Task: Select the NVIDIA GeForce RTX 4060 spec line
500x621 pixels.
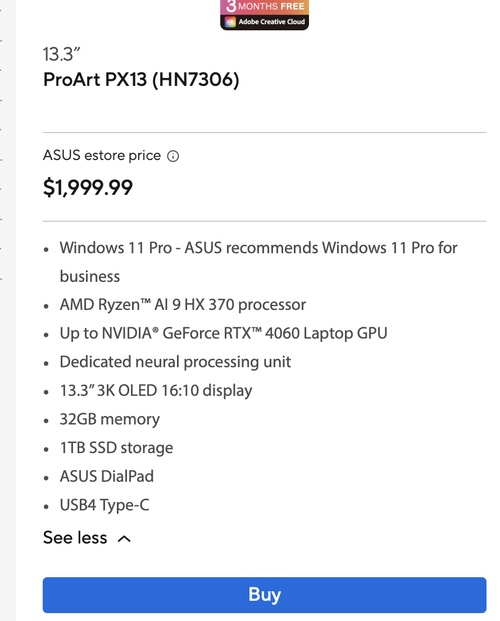Action: pos(223,333)
